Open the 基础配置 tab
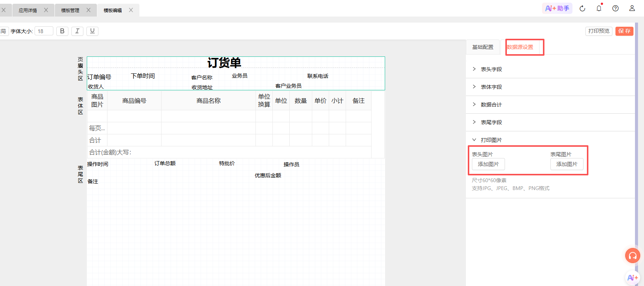Viewport: 644px width, 286px height. (483, 47)
